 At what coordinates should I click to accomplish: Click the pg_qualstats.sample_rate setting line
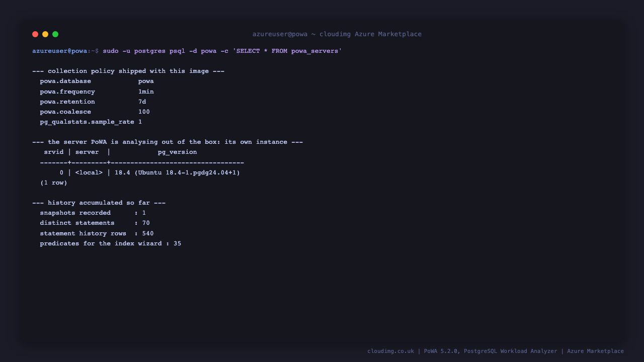(91, 122)
